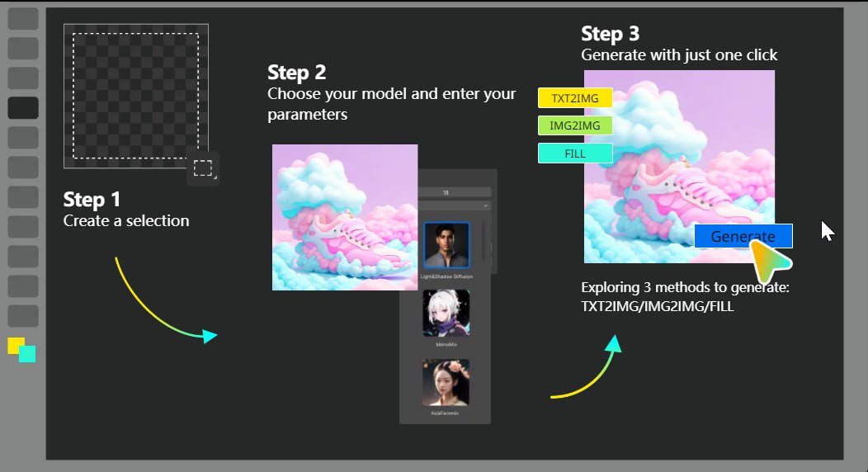Select the Light&Shadow Diffusion model thumbnail

[446, 245]
